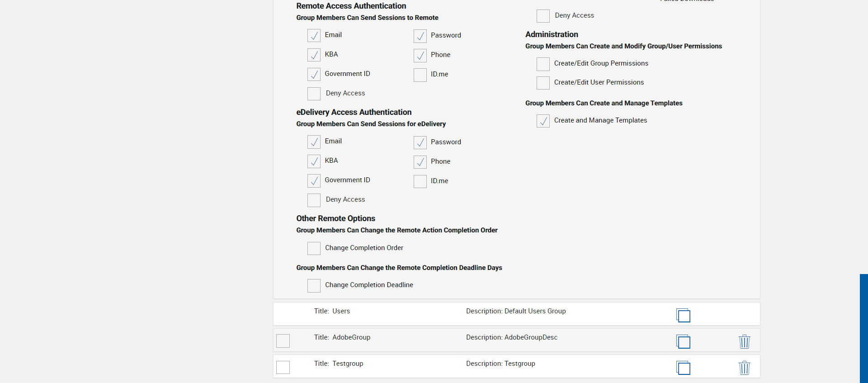Click the 'Other Remote Options' heading
The width and height of the screenshot is (868, 383).
336,218
